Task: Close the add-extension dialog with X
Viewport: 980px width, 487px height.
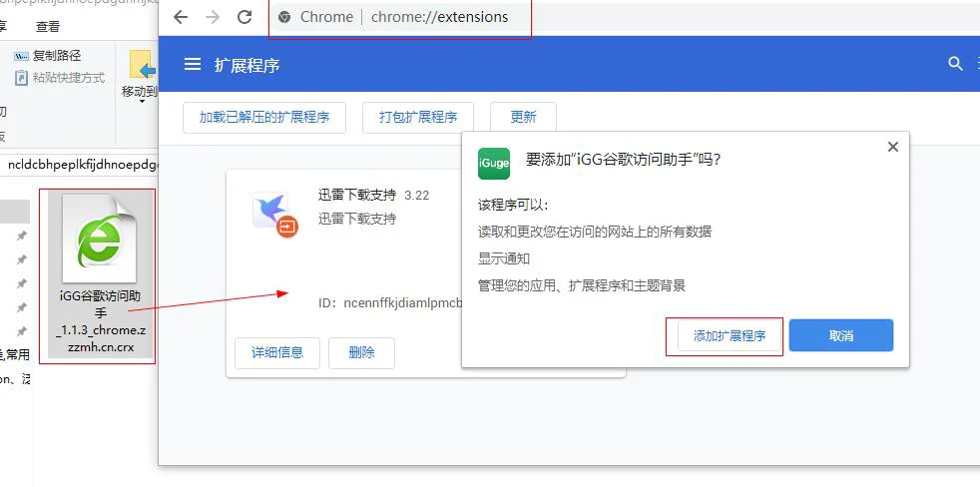Action: (893, 147)
